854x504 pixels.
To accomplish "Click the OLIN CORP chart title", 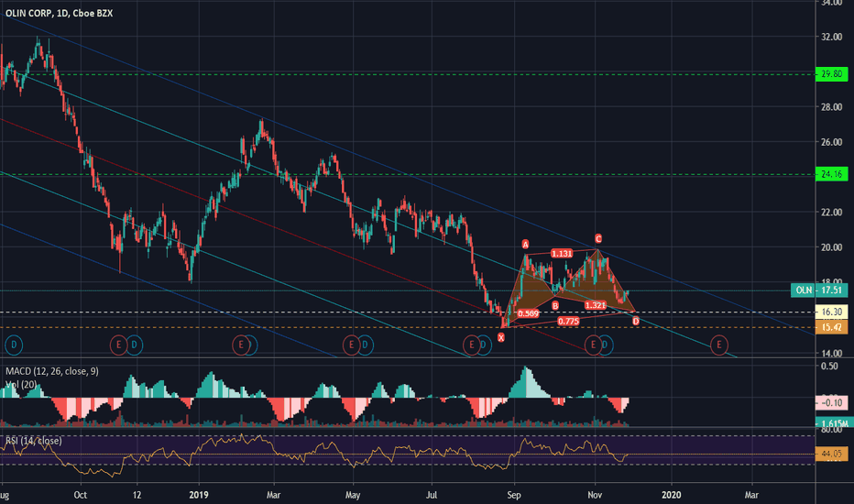I will point(60,13).
